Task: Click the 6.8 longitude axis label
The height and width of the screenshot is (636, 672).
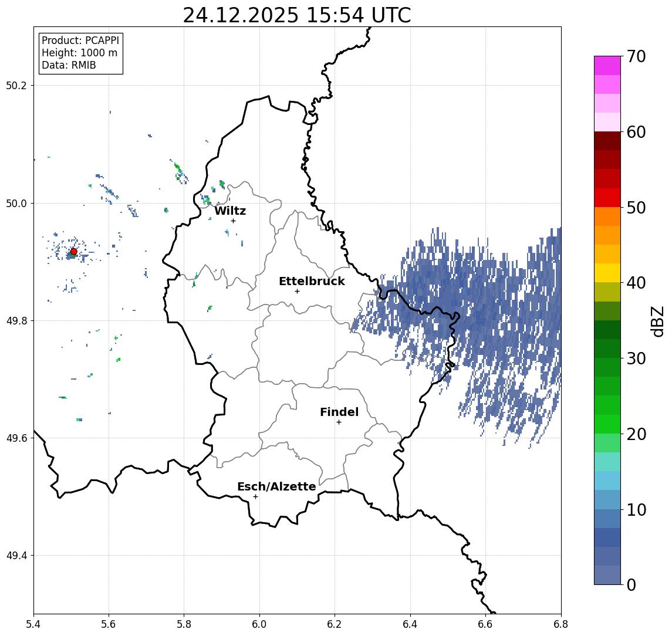Action: 561,624
